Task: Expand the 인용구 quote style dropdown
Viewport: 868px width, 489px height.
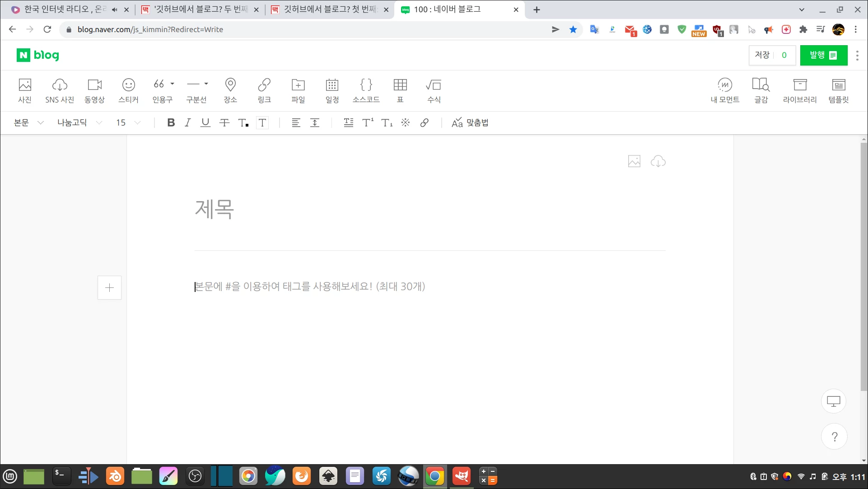Action: pyautogui.click(x=172, y=84)
